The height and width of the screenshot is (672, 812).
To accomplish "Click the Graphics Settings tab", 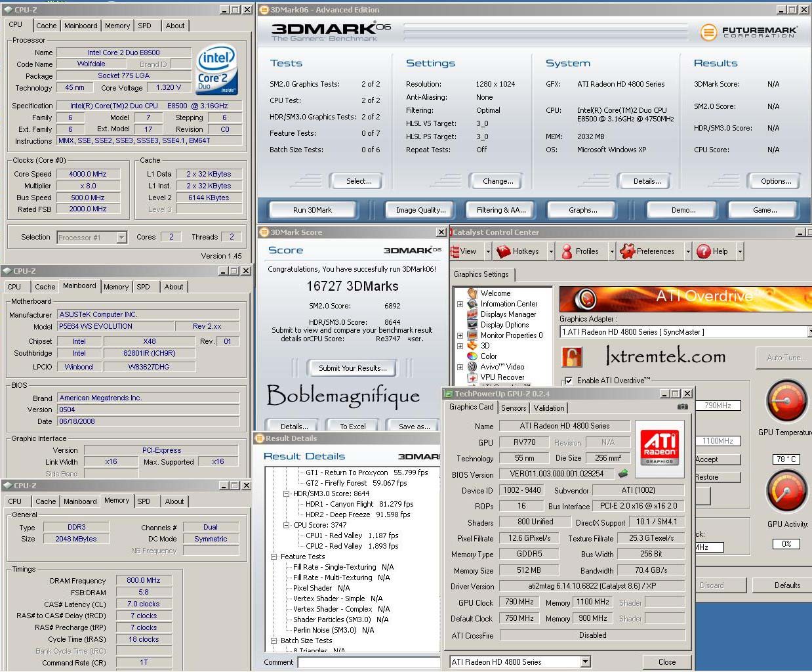I will (x=481, y=274).
